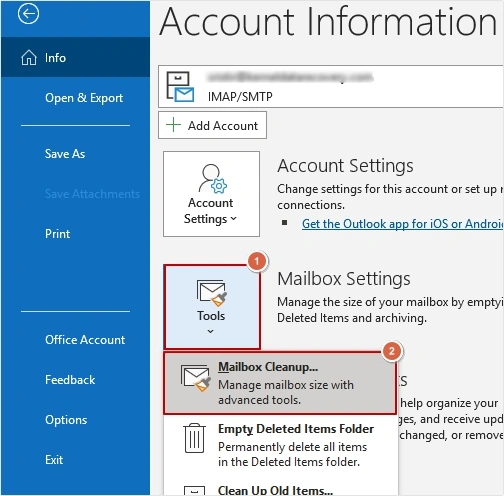Click the trash can icon
504x496 pixels.
point(194,438)
